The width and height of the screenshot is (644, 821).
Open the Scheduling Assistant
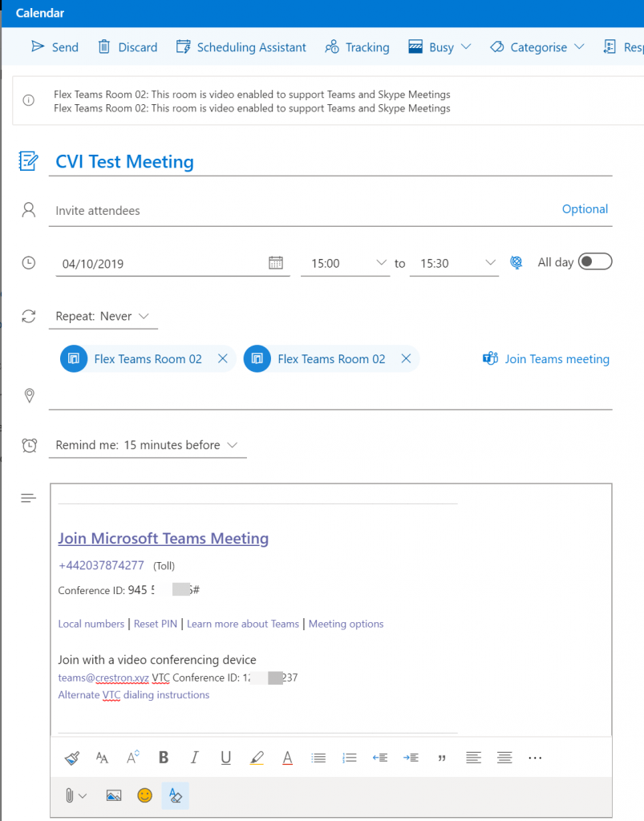pos(241,47)
